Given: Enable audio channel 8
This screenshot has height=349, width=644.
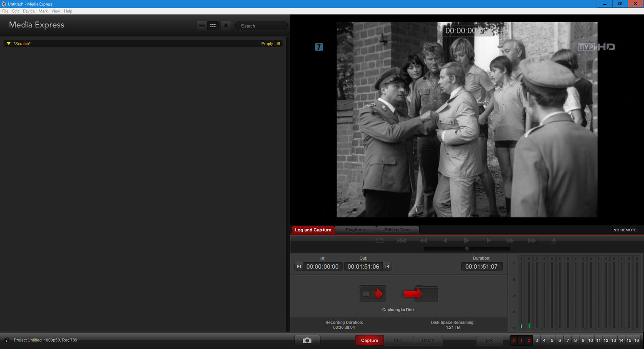Looking at the screenshot, I should 575,340.
